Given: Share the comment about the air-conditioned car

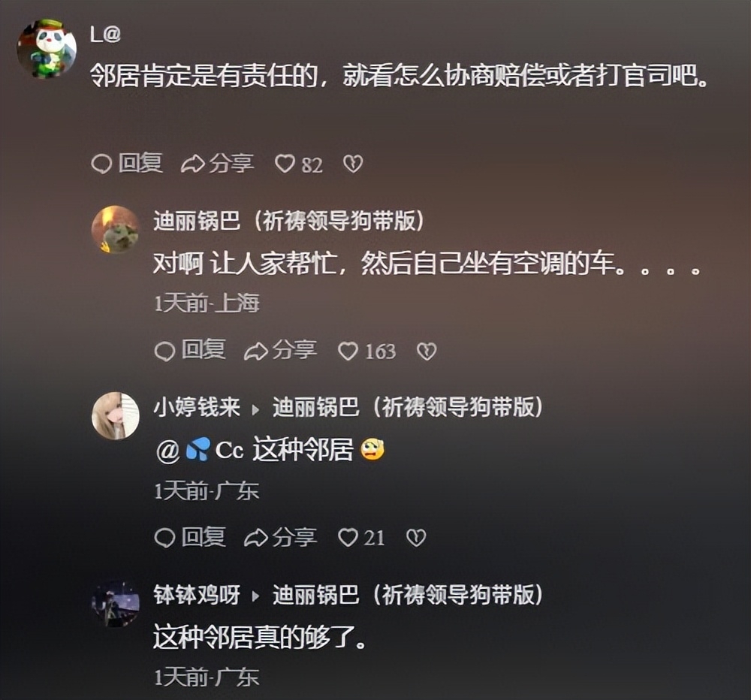Looking at the screenshot, I should pos(281,350).
